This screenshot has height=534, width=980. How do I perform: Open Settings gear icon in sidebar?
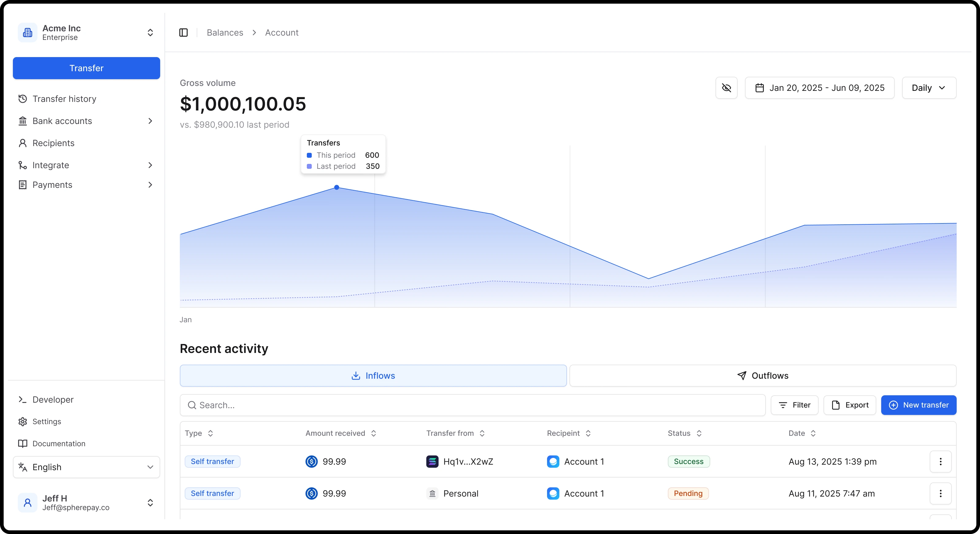23,421
